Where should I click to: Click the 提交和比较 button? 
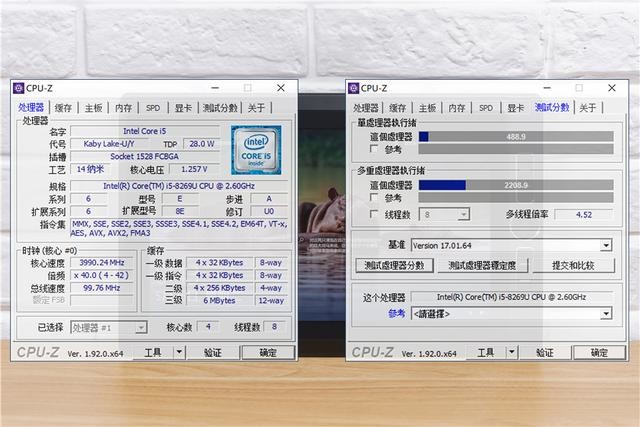[x=573, y=265]
